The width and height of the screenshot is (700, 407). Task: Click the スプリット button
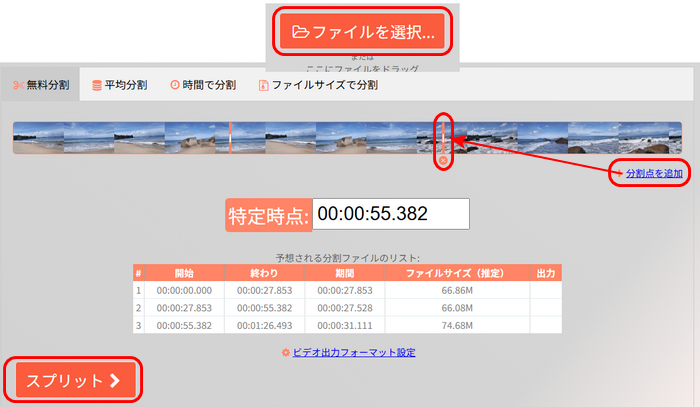[x=75, y=380]
